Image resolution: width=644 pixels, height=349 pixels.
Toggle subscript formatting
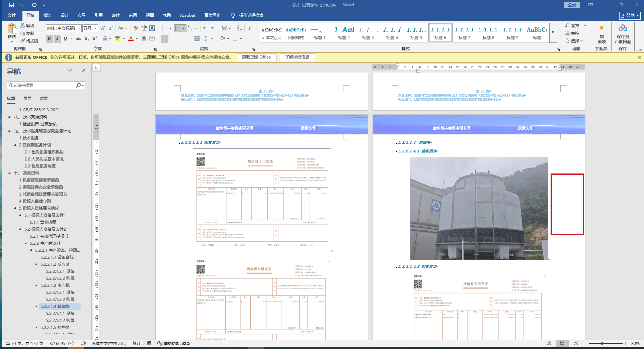pyautogui.click(x=87, y=38)
